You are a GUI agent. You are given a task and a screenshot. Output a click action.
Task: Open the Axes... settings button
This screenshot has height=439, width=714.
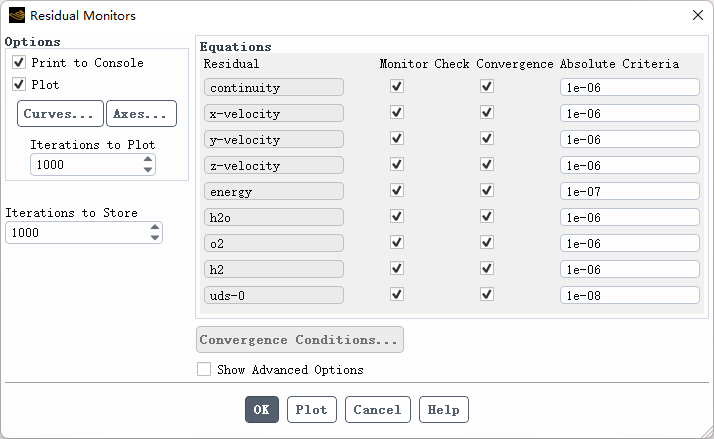(x=141, y=114)
